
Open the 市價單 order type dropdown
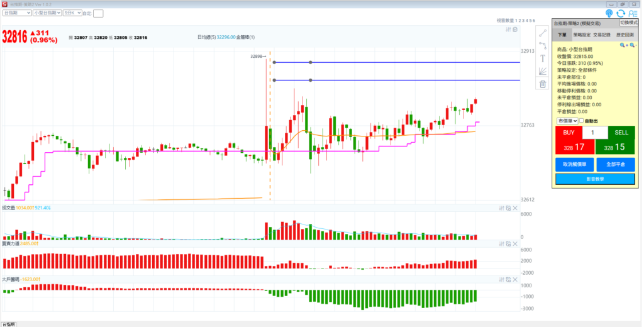567,121
